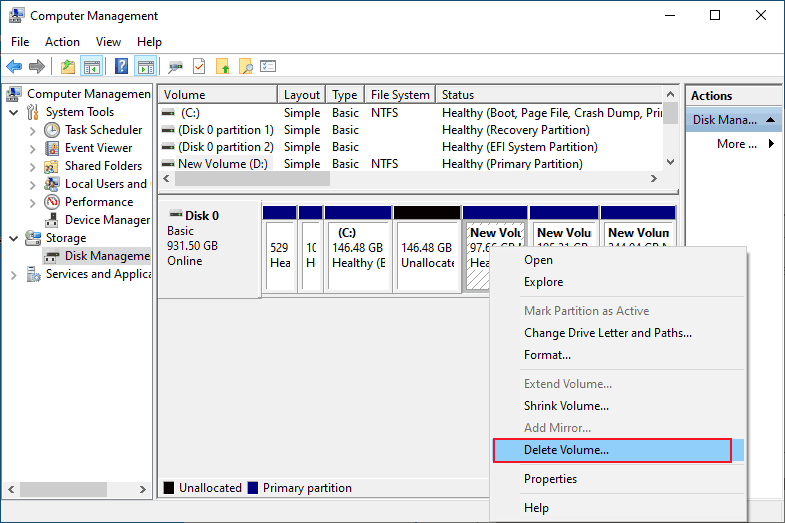Toggle the Show/Hide Action Pane icon
The height and width of the screenshot is (523, 785).
(x=146, y=66)
